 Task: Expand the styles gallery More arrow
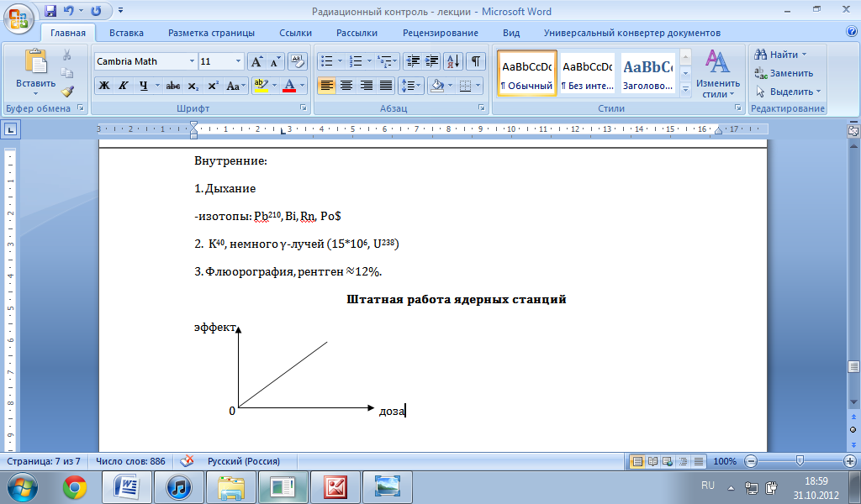pos(685,88)
